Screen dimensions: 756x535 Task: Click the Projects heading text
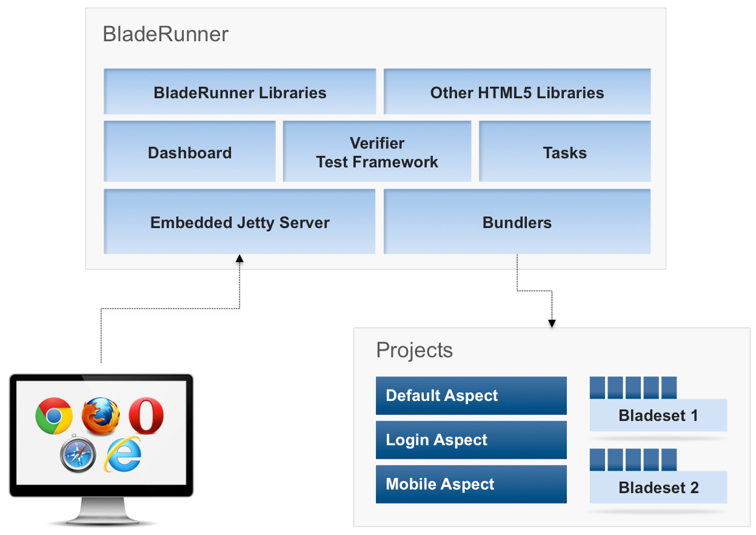pos(415,350)
